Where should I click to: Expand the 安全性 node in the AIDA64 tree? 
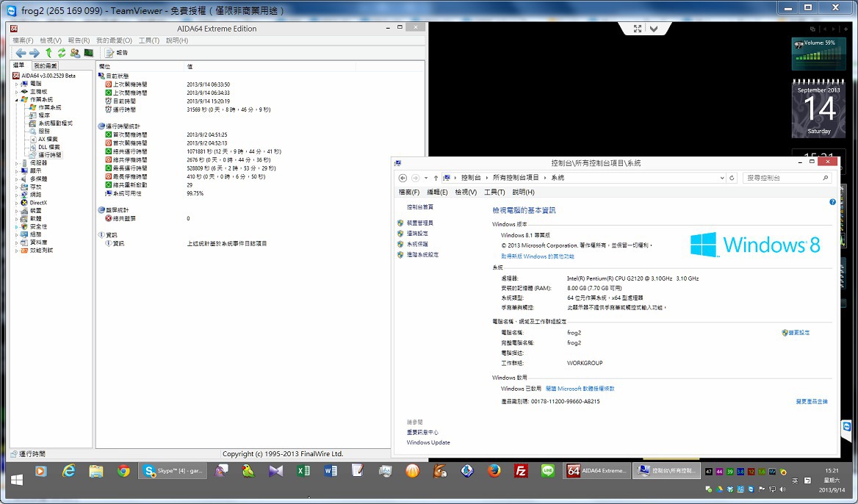(x=16, y=226)
